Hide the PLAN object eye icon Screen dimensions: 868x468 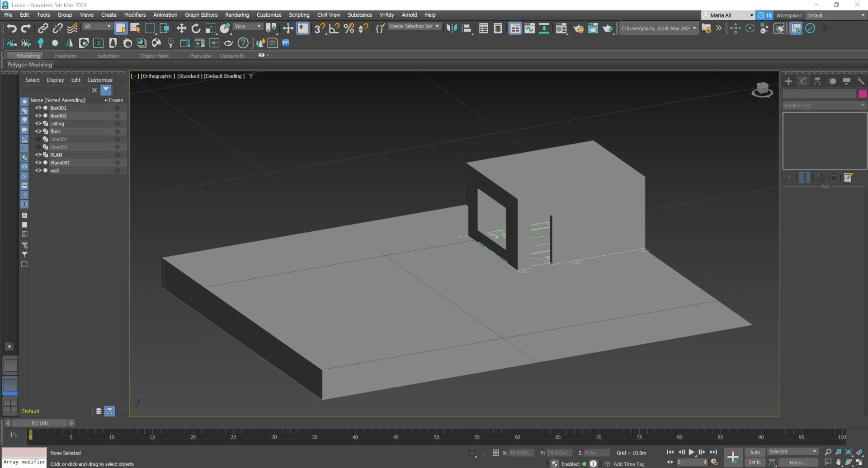38,155
